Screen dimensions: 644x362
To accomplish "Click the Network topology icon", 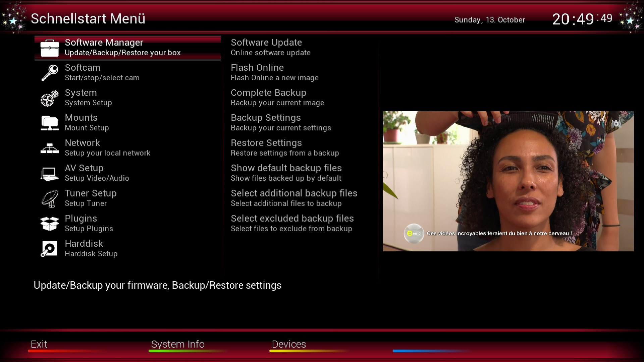I will click(x=49, y=148).
